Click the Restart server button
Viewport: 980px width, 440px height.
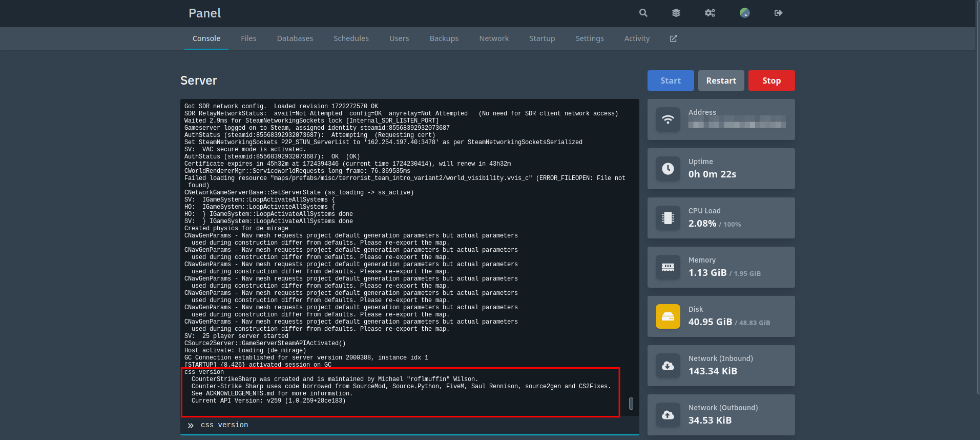point(721,81)
